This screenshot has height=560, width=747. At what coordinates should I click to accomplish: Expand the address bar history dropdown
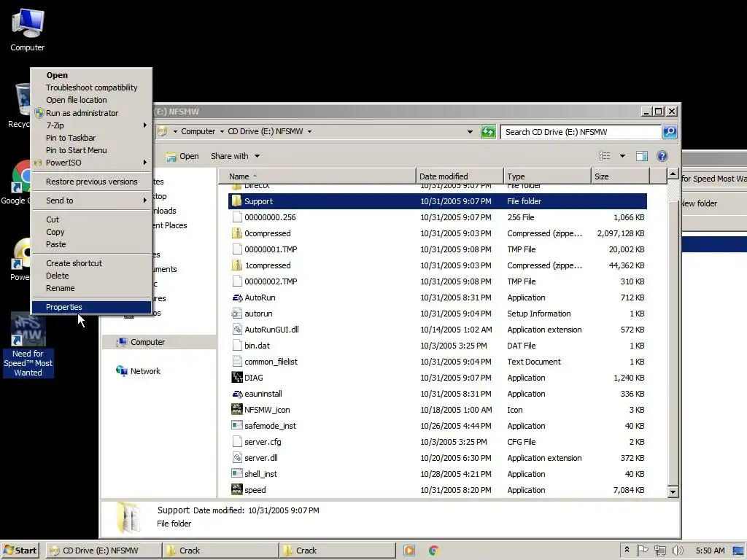pyautogui.click(x=470, y=132)
